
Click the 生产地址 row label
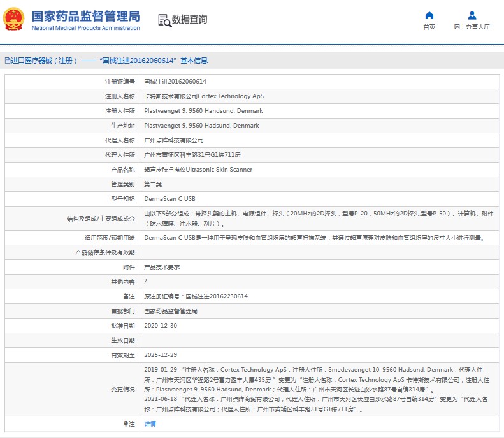tap(123, 126)
